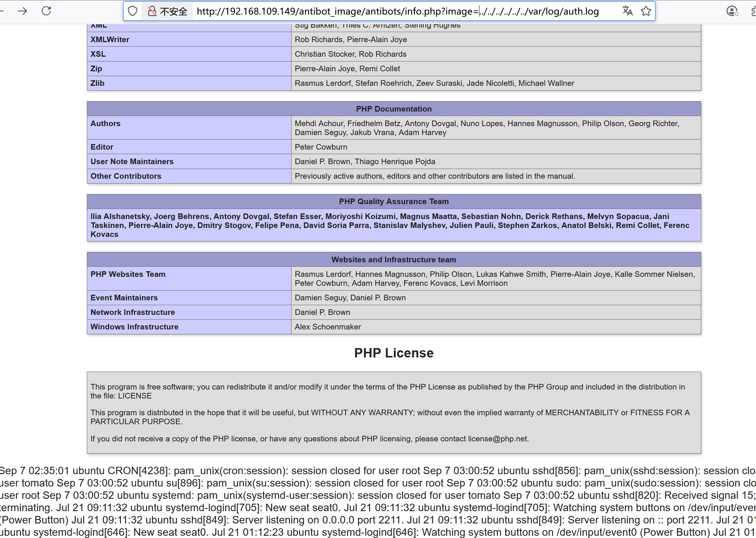Click the 不安全 security label

173,12
